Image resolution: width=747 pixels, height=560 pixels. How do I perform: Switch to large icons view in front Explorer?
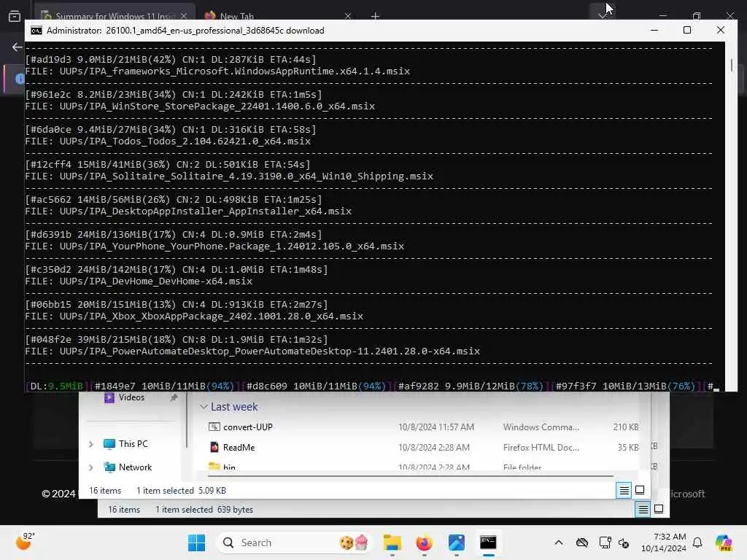click(640, 490)
